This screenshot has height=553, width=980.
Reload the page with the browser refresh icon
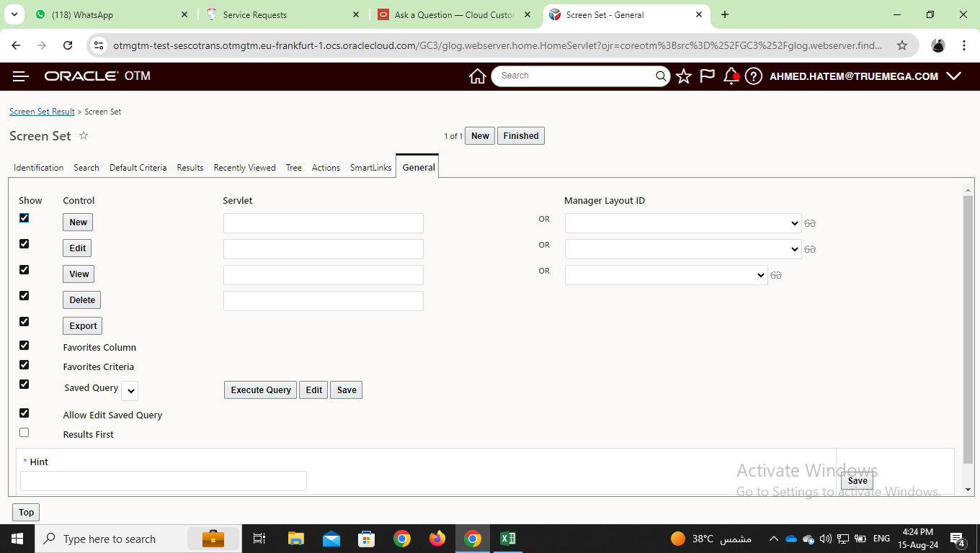(x=68, y=45)
